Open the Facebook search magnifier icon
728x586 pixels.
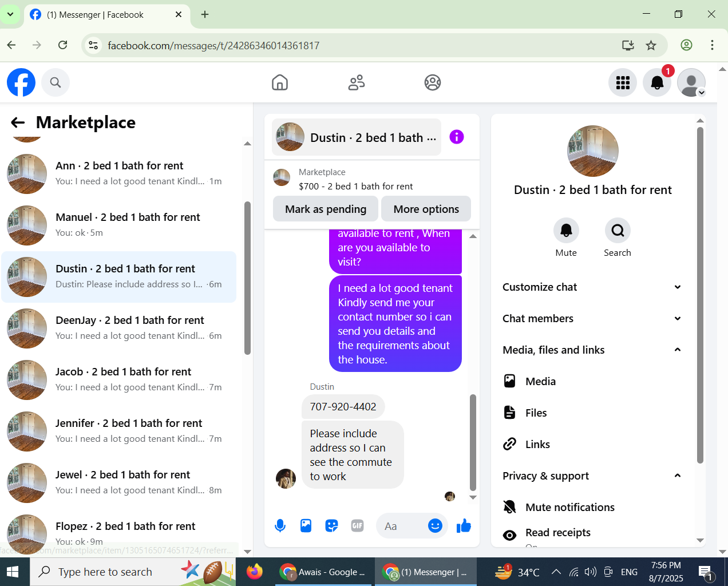tap(56, 82)
